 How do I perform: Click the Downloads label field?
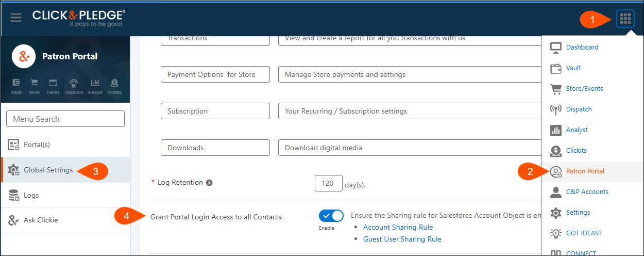pos(215,148)
